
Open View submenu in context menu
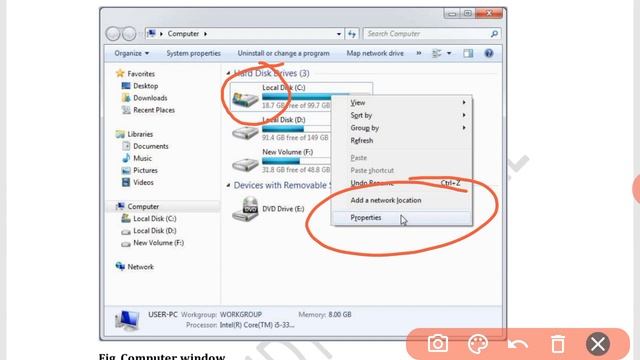pos(402,103)
